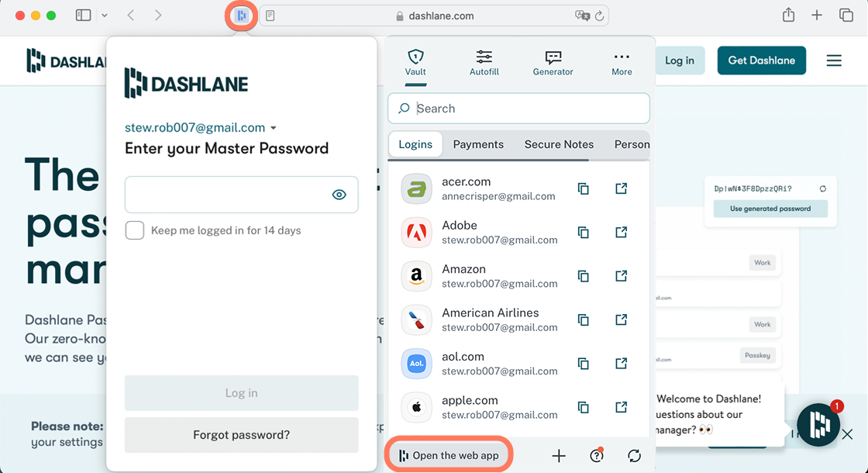Click the Get Dashlane button
Viewport: 868px width, 473px height.
[x=761, y=60]
